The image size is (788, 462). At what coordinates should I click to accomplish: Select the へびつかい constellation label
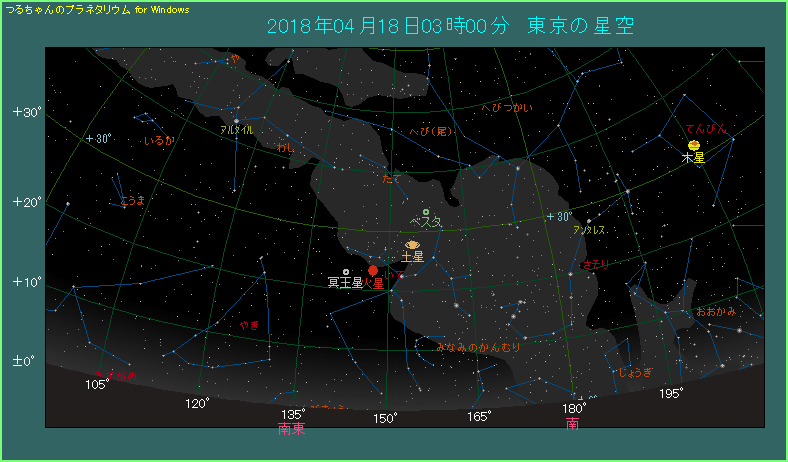tap(507, 107)
